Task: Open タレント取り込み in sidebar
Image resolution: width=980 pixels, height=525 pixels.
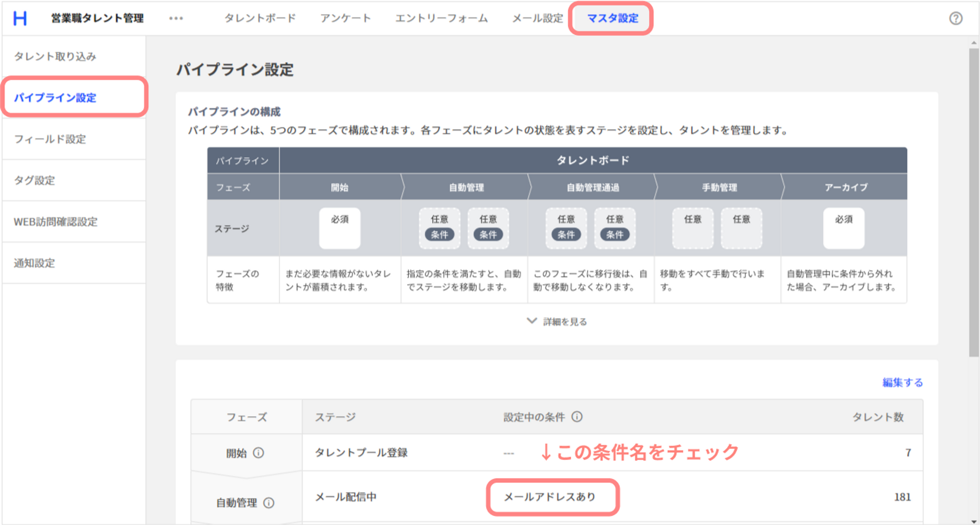Action: click(74, 56)
